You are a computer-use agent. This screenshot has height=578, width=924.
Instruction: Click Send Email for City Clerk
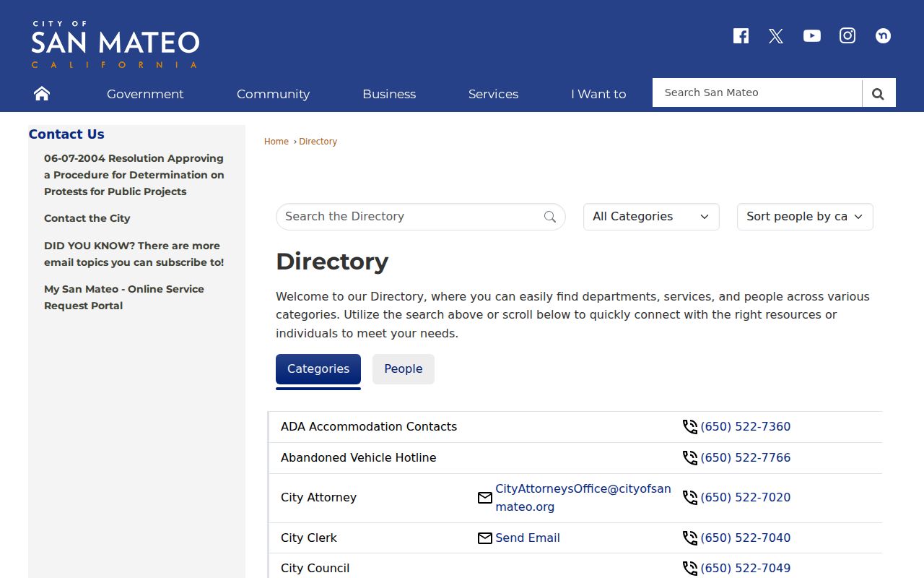(x=528, y=538)
